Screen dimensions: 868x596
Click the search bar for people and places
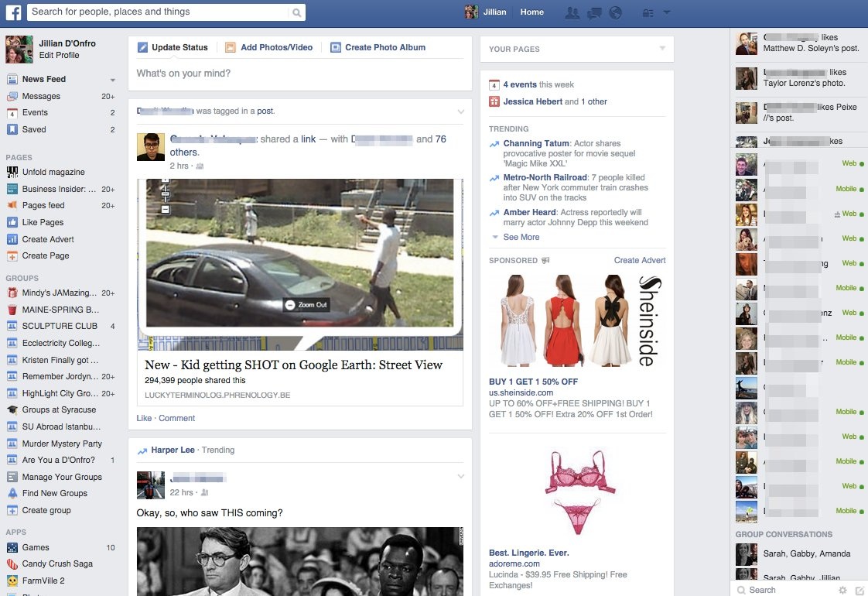tap(162, 12)
